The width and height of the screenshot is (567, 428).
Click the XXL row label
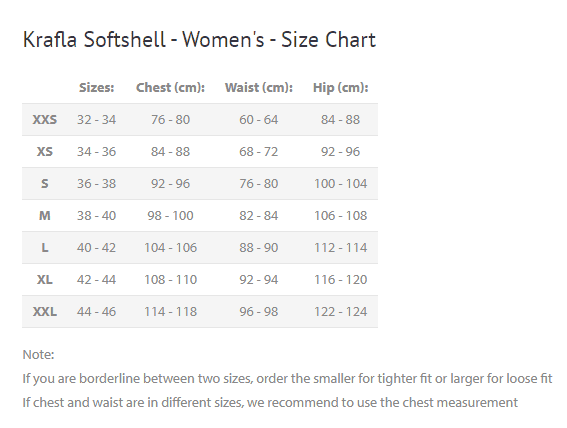click(x=44, y=312)
